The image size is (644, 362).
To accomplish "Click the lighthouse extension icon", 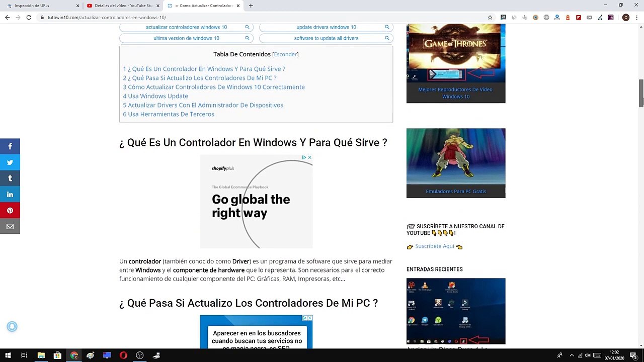I will coord(568,17).
